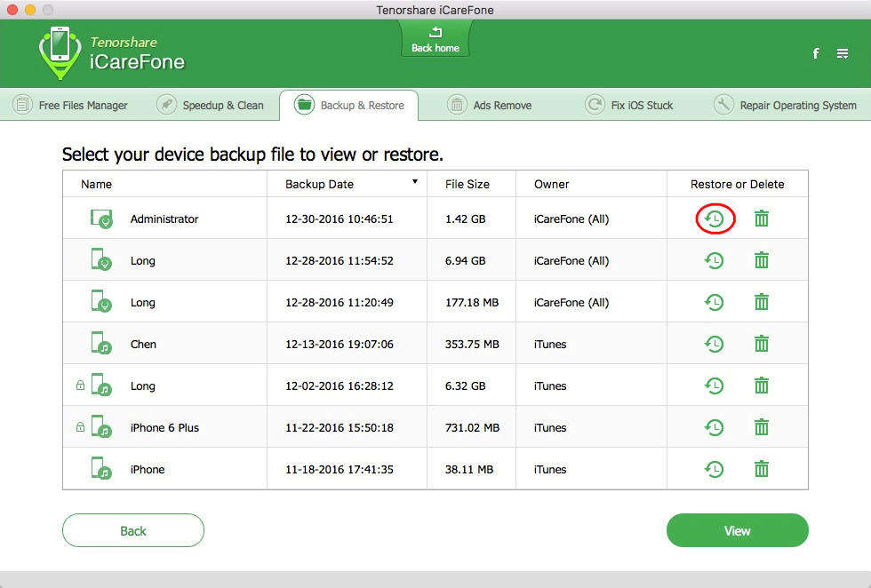Click the 353.75 MB file size
This screenshot has height=588, width=871.
point(472,345)
